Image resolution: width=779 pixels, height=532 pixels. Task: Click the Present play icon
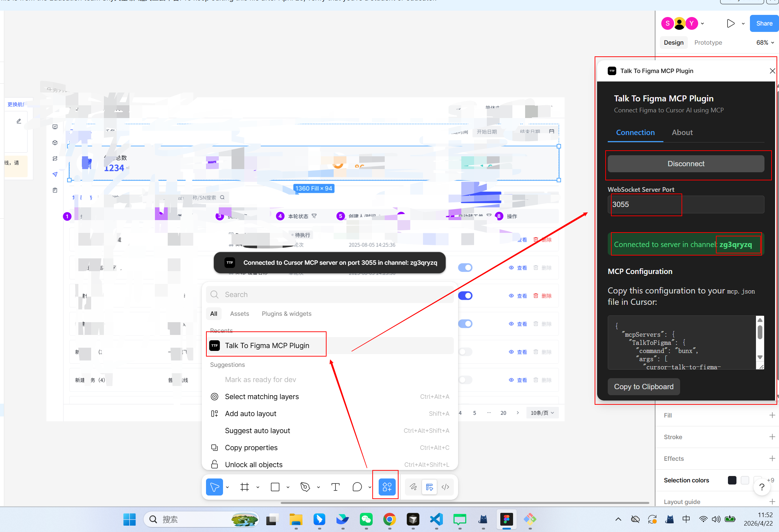coord(730,23)
